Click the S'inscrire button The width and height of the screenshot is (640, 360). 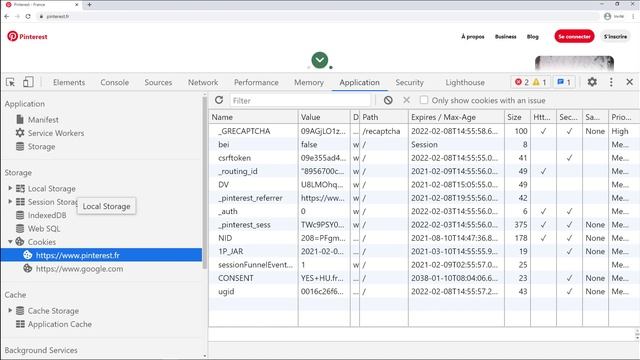(615, 36)
